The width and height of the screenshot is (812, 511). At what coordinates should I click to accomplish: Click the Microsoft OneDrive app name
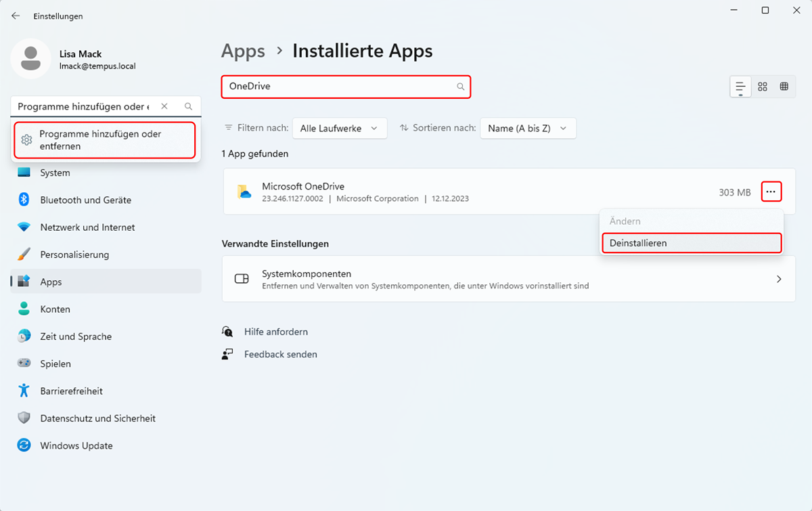(303, 187)
